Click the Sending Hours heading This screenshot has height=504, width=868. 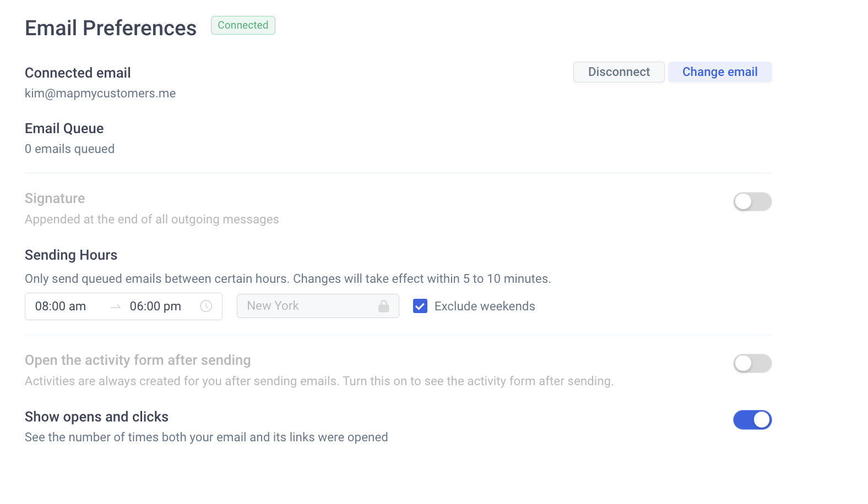coord(71,255)
